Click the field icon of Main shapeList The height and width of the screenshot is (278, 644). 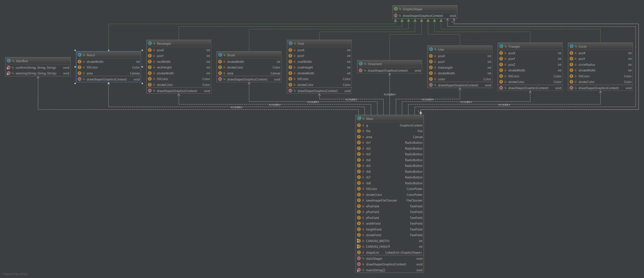point(359,252)
